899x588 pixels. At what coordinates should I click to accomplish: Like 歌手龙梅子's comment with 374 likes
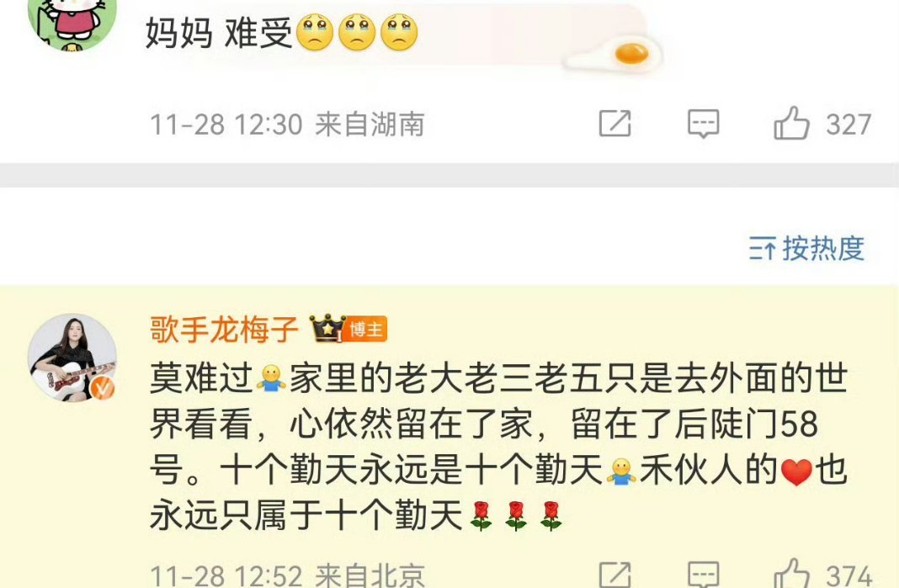(791, 574)
